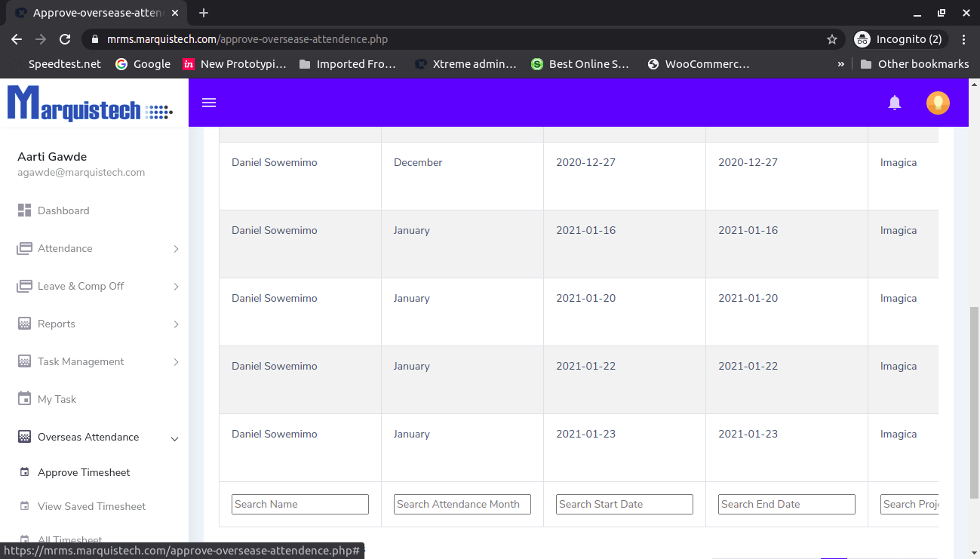Click the hamburger menu icon in purple header
Image resolution: width=980 pixels, height=559 pixels.
pyautogui.click(x=209, y=103)
